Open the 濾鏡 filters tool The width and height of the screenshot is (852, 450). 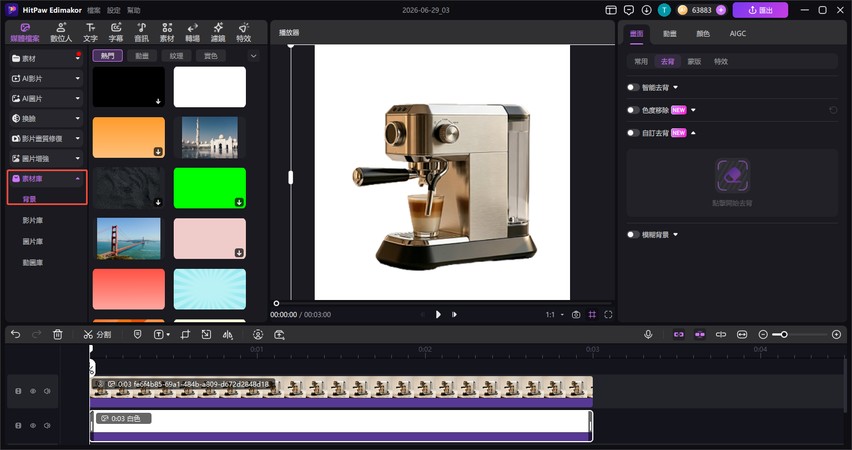[218, 32]
